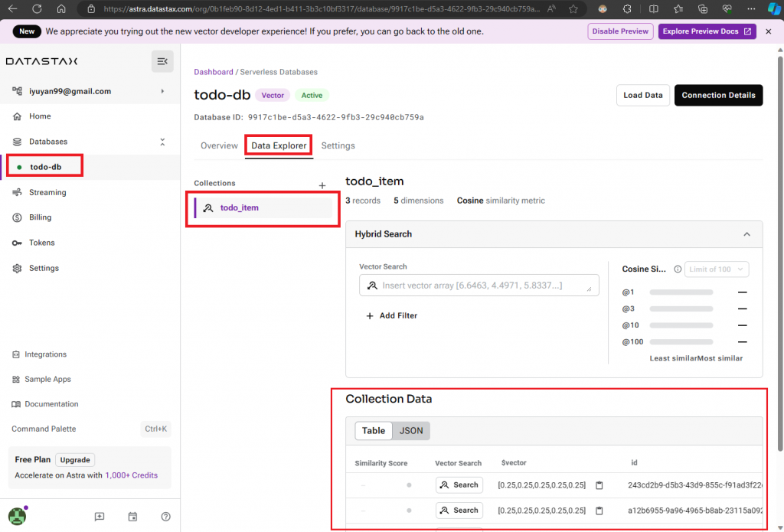Open browser collections icon
784x532 pixels.
(x=703, y=8)
